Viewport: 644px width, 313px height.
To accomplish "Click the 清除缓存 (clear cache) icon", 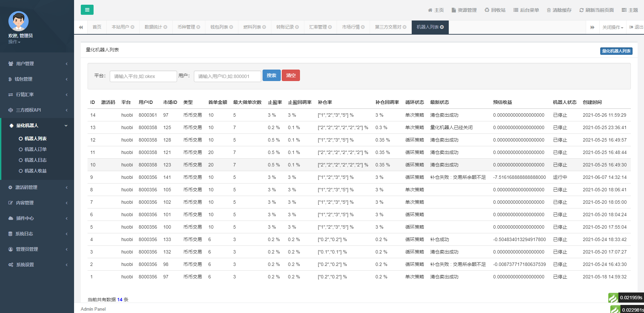I will pos(559,10).
